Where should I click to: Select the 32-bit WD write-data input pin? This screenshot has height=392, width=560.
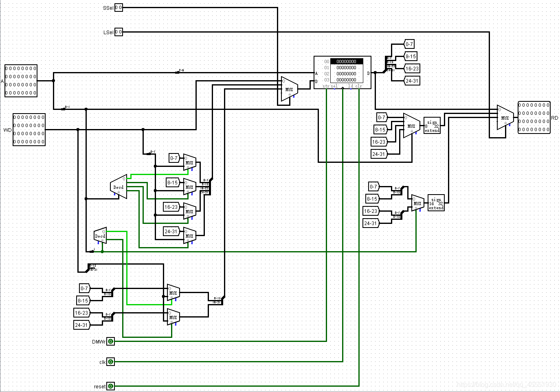click(x=29, y=129)
